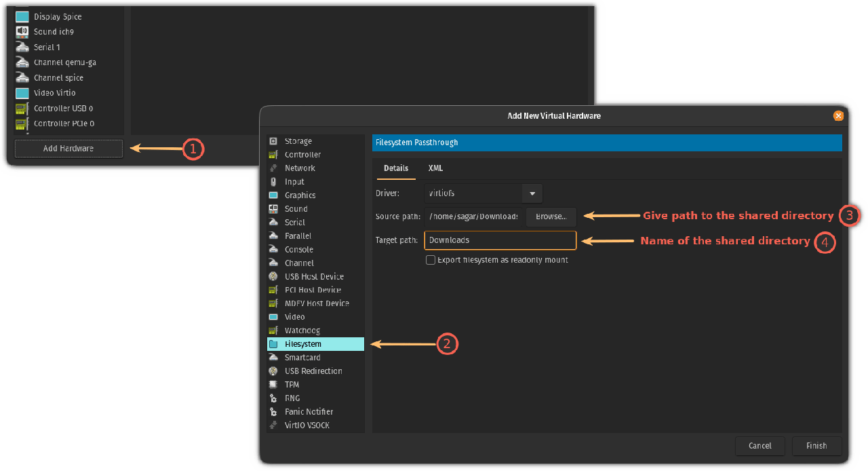Select the TPM hardware icon

pyautogui.click(x=273, y=385)
